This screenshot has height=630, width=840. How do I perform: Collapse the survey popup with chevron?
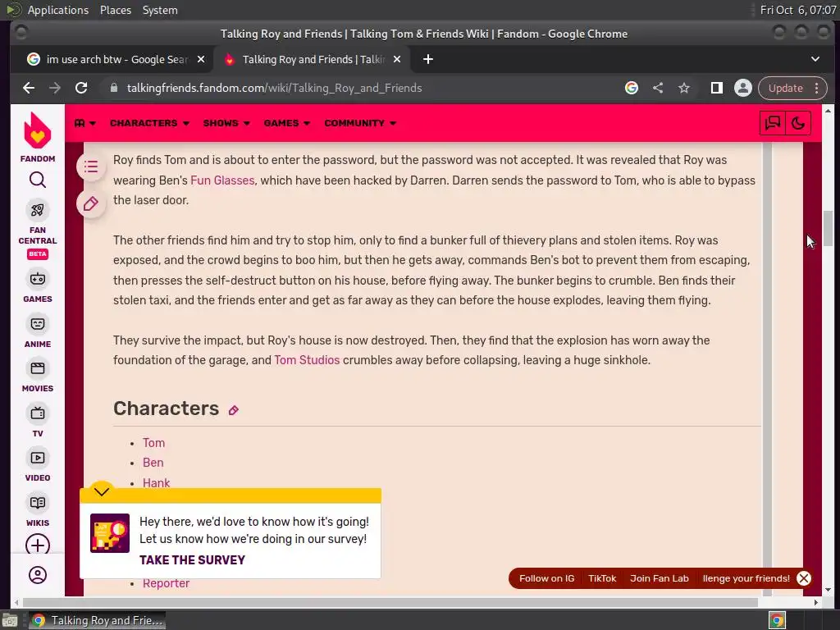pyautogui.click(x=101, y=492)
